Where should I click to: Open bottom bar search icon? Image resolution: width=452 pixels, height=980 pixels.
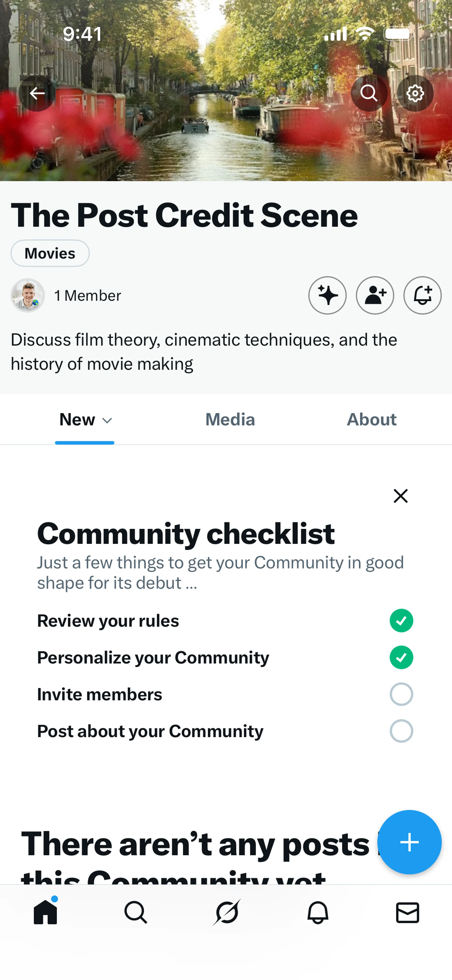click(136, 912)
